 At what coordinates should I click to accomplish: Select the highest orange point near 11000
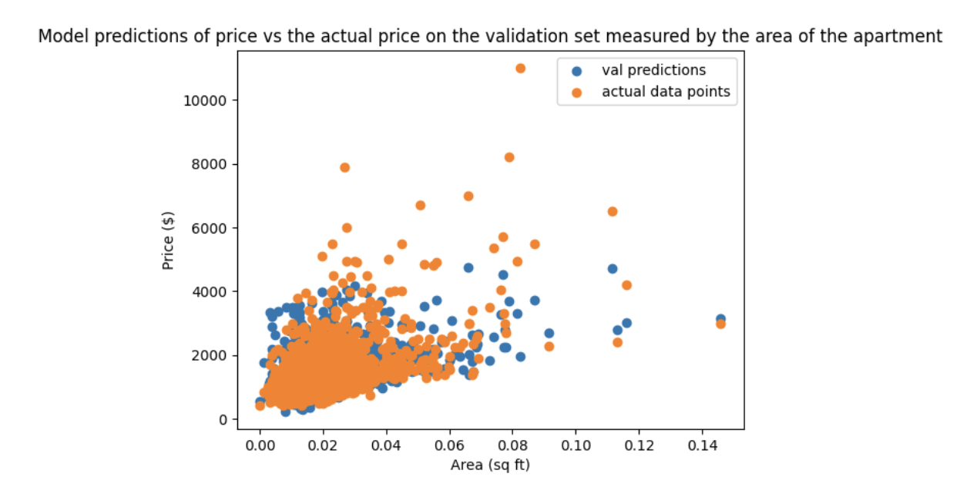[520, 69]
